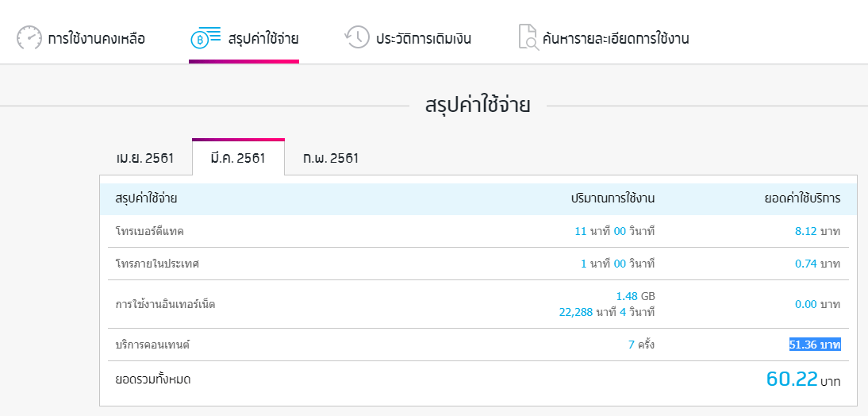This screenshot has height=416, width=868.
Task: Open ค้นหารายละเอียดการใช้งาน tab
Action: [603, 38]
